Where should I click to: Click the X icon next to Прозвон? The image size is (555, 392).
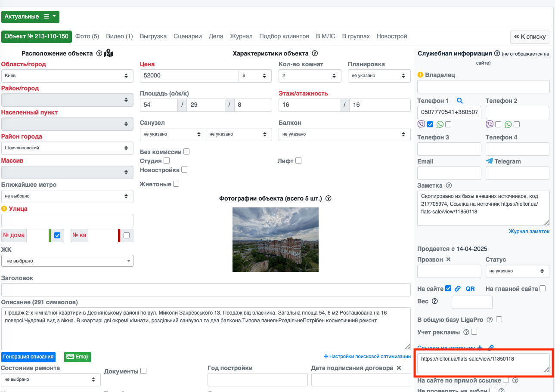[448, 259]
